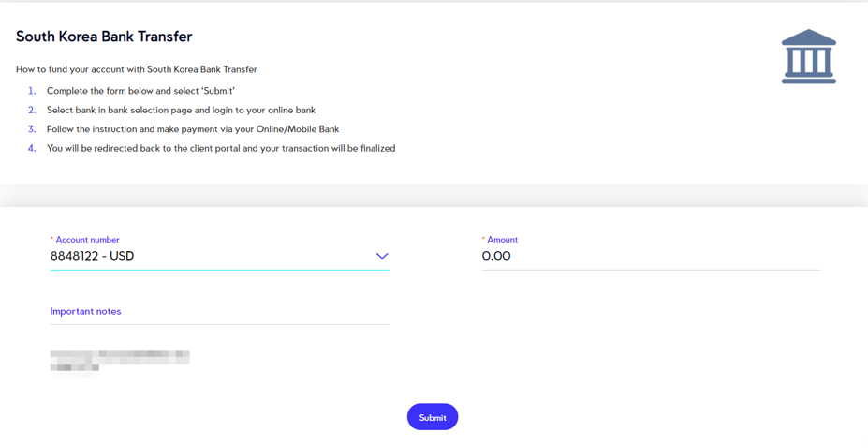Viewport: 868px width, 448px height.
Task: Click step 1 'Complete the form below' text
Action: tap(140, 91)
